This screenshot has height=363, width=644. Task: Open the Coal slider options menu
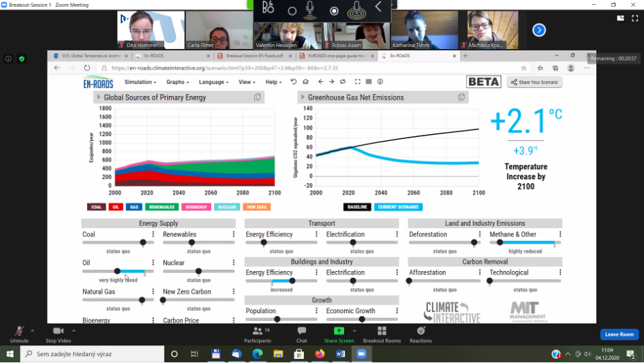153,234
